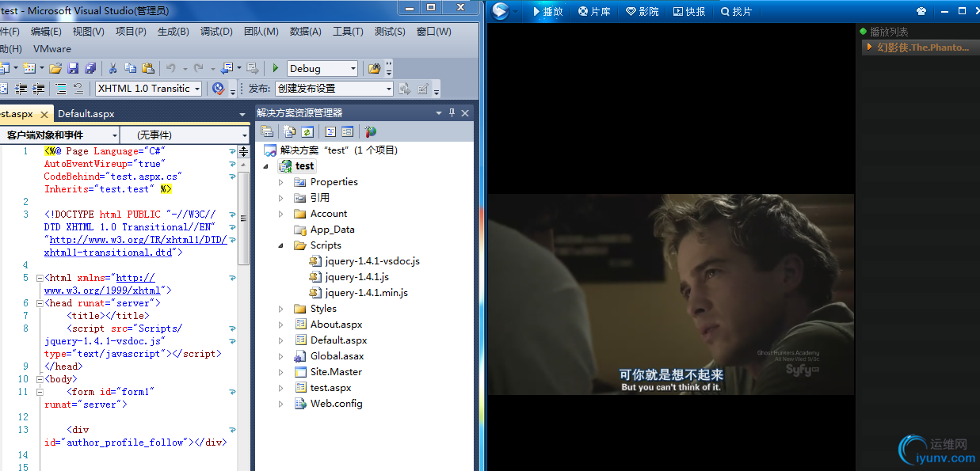Image resolution: width=980 pixels, height=471 pixels.
Task: Open the XHTML 1.0 Transitional dropdown
Action: 196,89
